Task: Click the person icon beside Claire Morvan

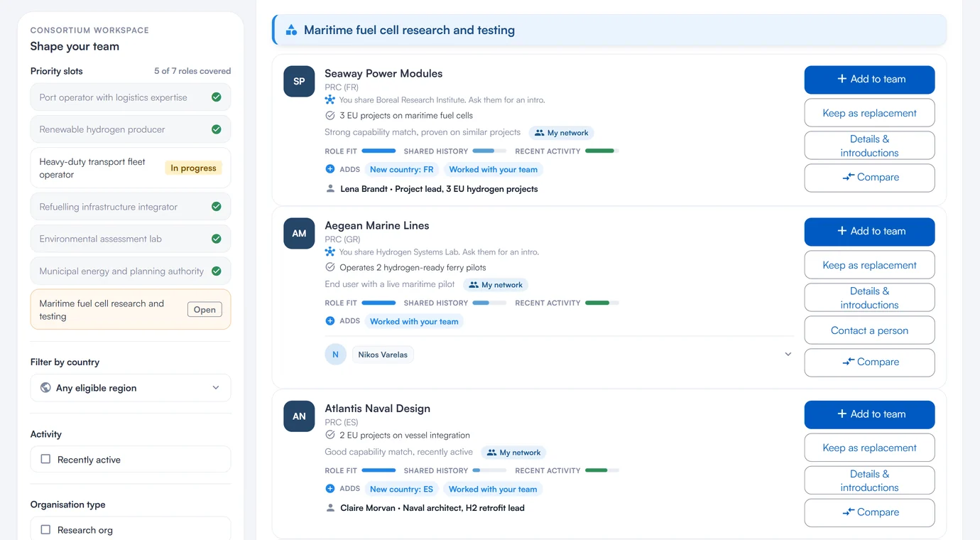Action: [x=330, y=508]
